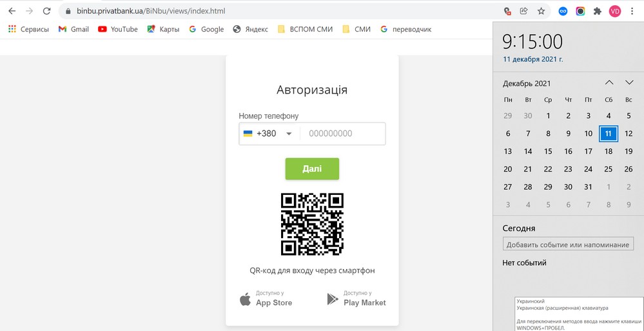Go back with the browser back arrow
The width and height of the screenshot is (644, 331).
(x=12, y=11)
